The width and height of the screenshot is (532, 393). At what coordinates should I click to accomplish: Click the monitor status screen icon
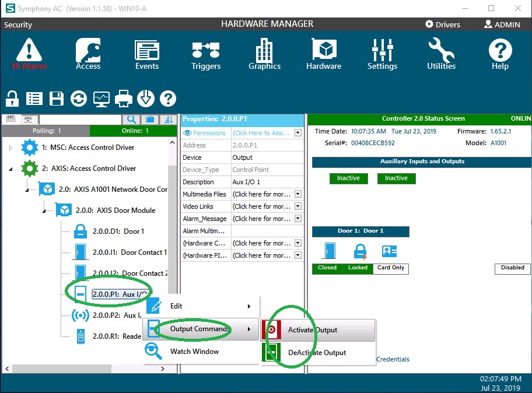click(101, 99)
